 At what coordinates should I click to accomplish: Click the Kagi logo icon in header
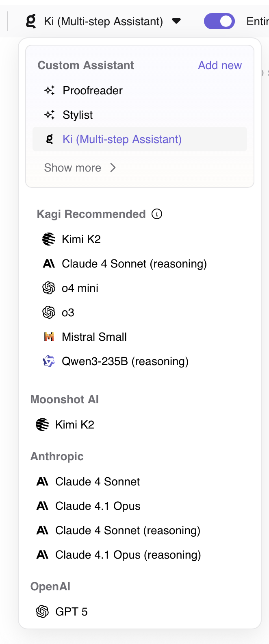point(31,21)
